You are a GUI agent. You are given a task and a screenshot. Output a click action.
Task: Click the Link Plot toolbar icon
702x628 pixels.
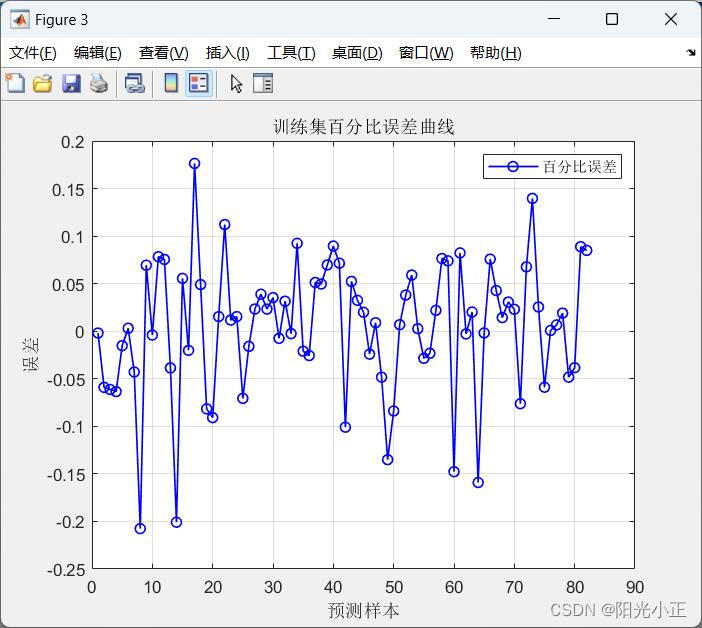(134, 83)
